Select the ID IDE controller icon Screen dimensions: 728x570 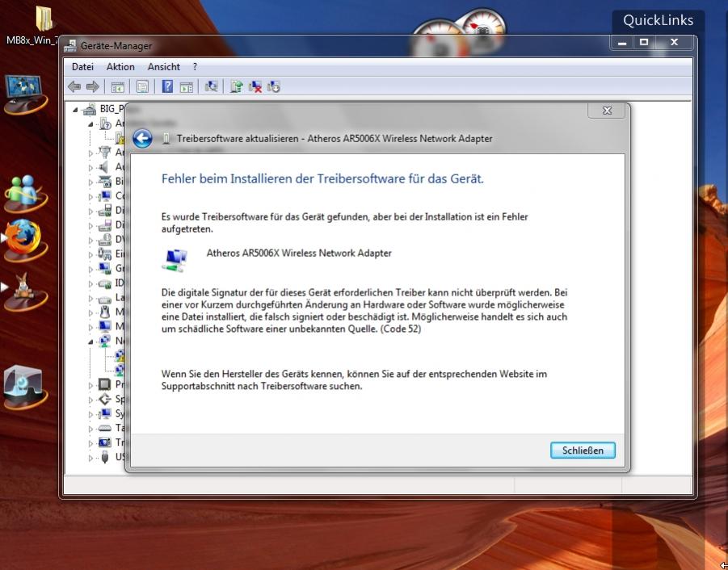105,283
